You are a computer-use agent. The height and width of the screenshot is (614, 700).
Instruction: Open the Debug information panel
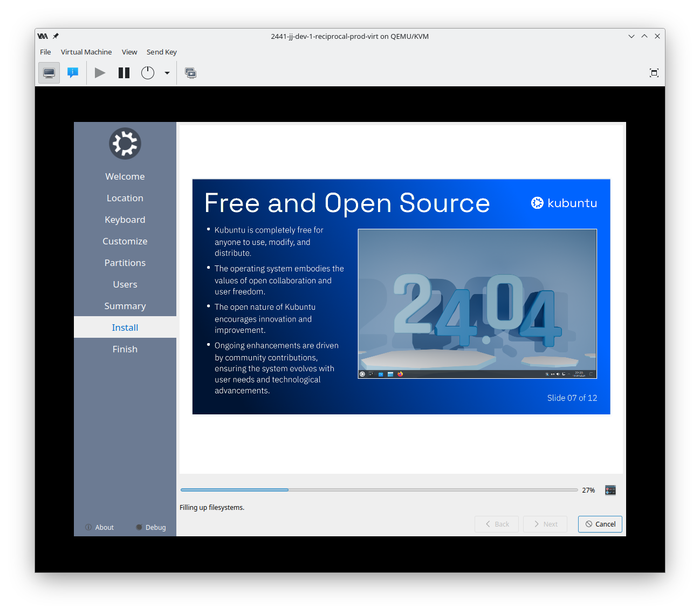pos(151,527)
